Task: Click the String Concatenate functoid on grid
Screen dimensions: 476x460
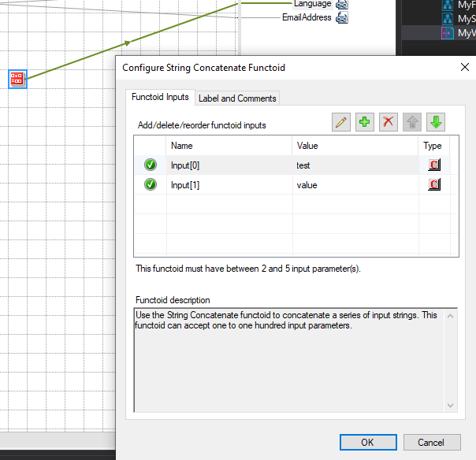Action: [17, 79]
